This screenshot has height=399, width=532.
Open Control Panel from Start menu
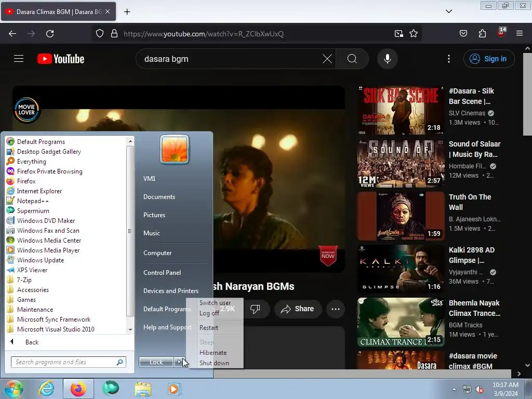(x=162, y=272)
